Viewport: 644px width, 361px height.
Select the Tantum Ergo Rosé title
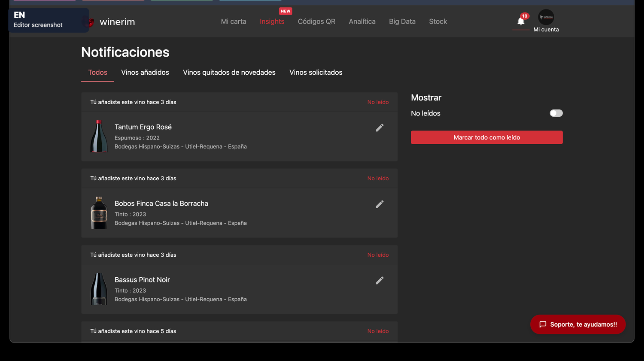pos(143,127)
